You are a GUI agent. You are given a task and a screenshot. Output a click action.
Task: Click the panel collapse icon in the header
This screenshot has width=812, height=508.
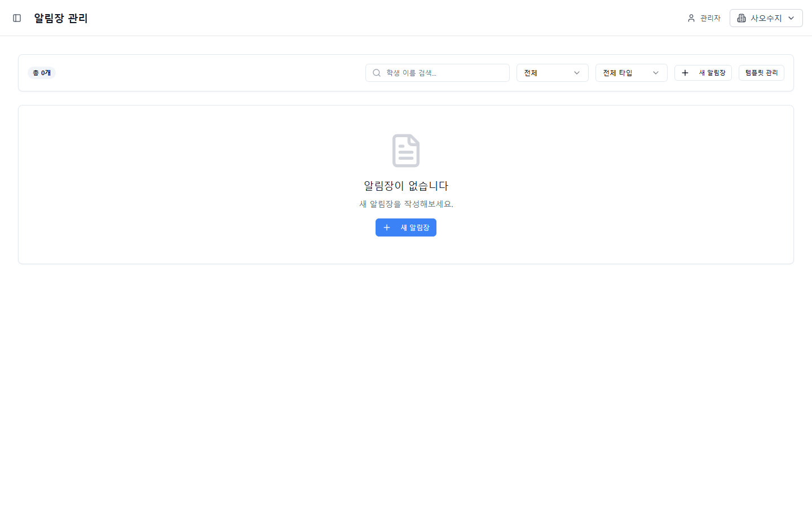17,17
